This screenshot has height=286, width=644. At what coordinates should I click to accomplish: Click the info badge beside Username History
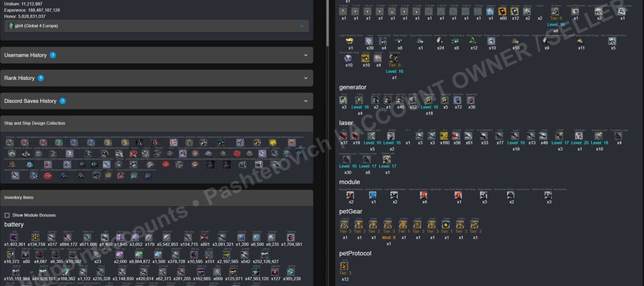(x=53, y=55)
